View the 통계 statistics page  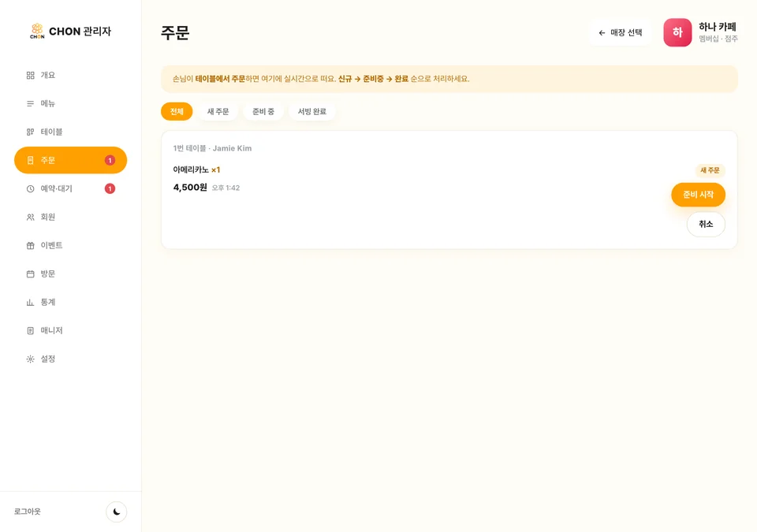[70, 302]
